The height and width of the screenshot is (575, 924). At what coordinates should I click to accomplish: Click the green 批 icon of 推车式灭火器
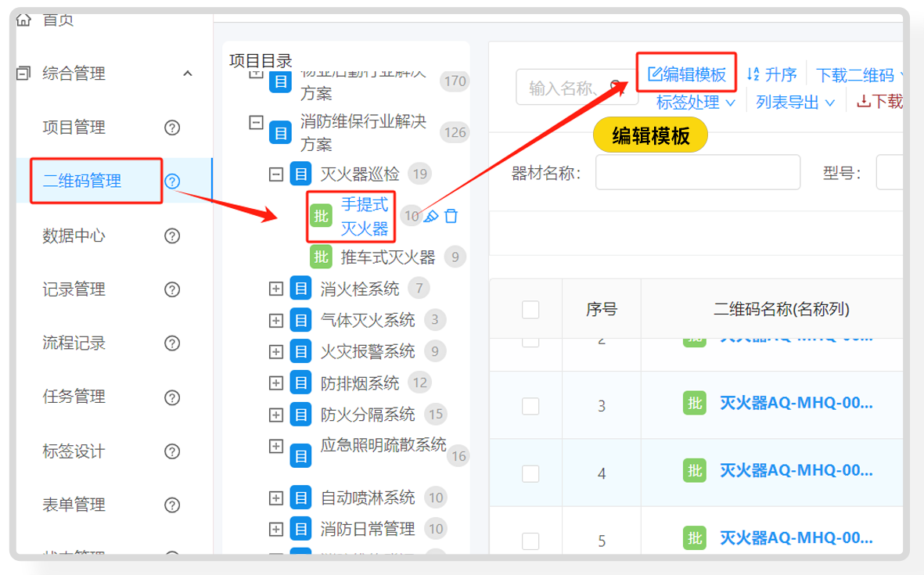pos(321,257)
